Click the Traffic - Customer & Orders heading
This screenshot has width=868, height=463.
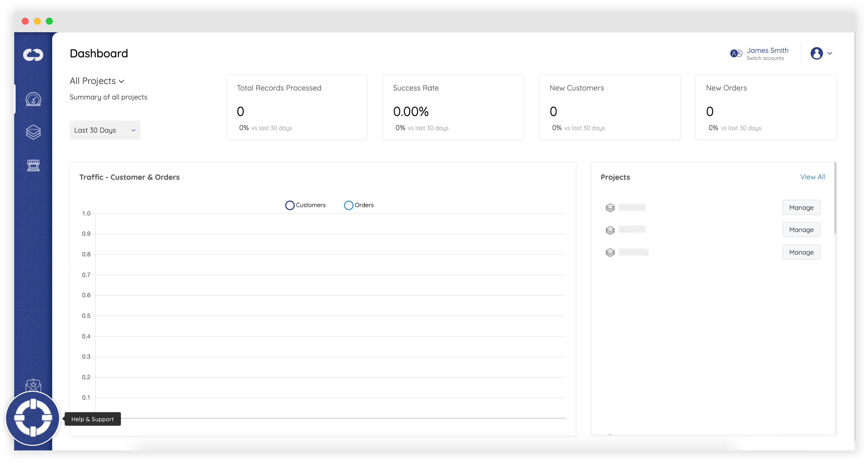coord(129,177)
